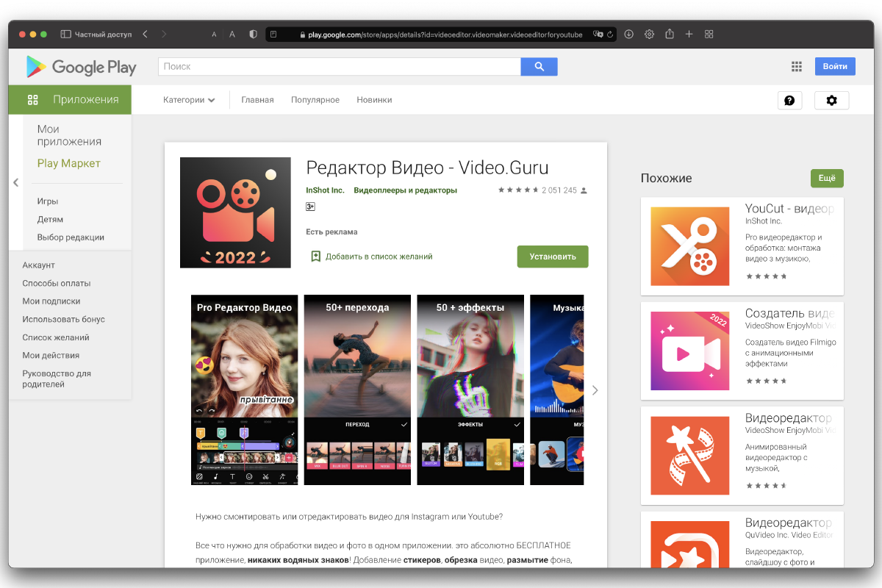Screen dimensions: 882x588
Task: Open the Приложения section
Action: [70, 99]
